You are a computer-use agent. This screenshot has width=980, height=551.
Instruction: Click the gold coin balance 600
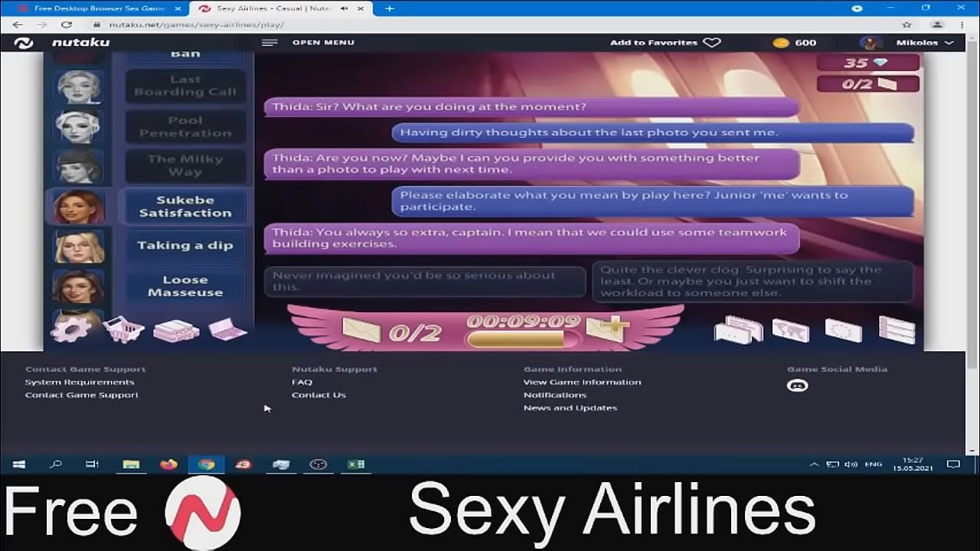tap(795, 43)
